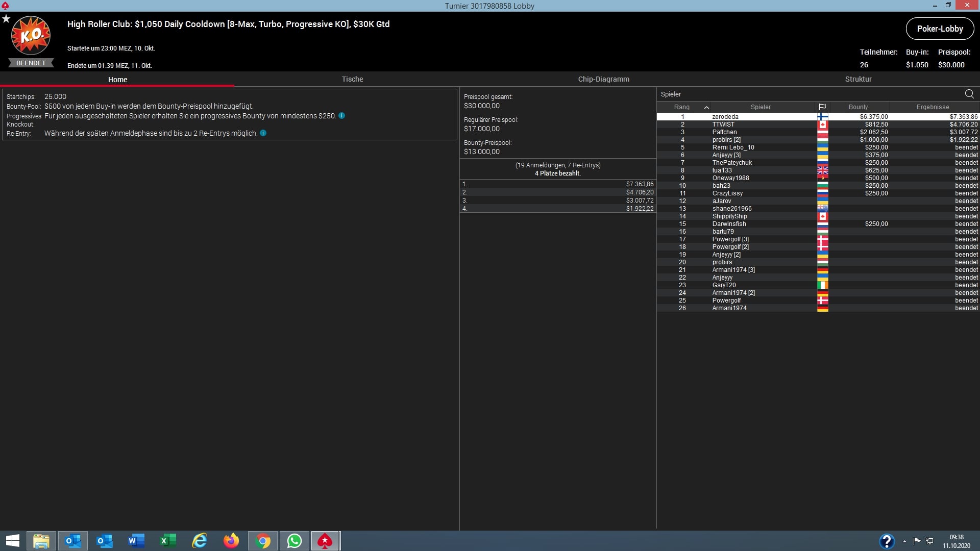Open info icon next to Re-Entry description
Screen dimensions: 980x551
263,133
